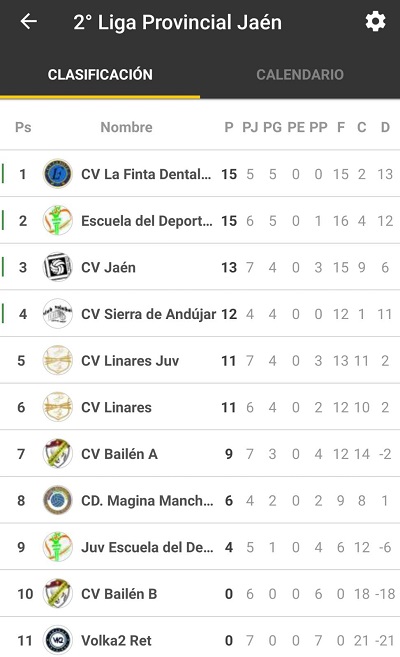400x657 pixels.
Task: Open the Escuela del Deport team name
Action: [147, 221]
